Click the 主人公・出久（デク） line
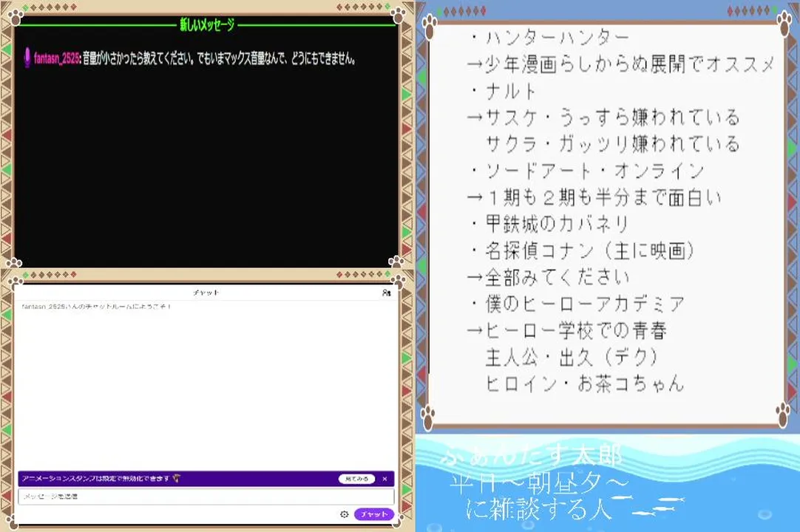Viewport: 800px width, 532px height. (572, 357)
